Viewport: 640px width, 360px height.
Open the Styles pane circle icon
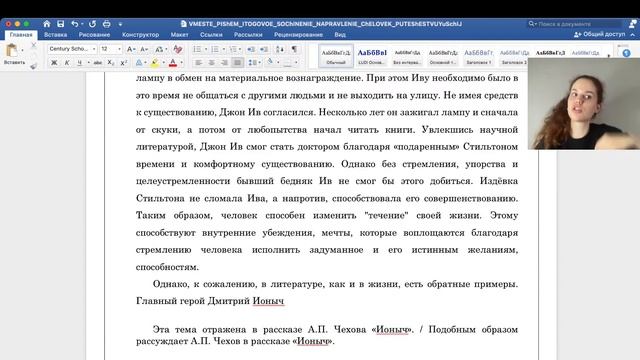click(x=626, y=53)
